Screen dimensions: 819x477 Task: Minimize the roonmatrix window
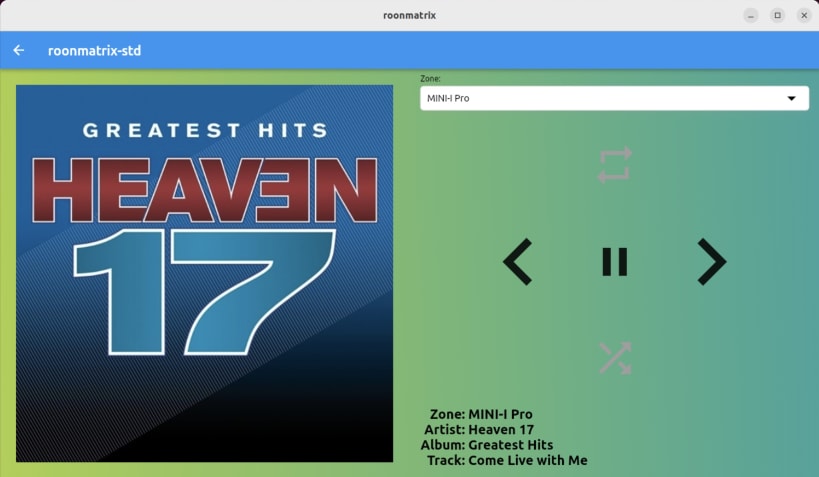(x=751, y=16)
